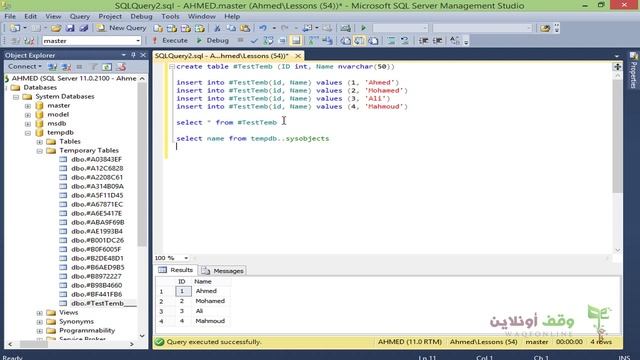Toggle Results to File mode button

click(373, 41)
